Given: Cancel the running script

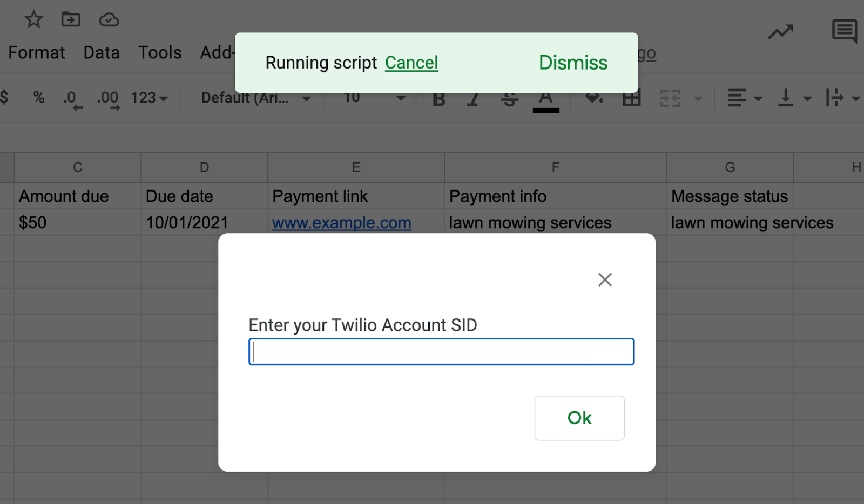Looking at the screenshot, I should pyautogui.click(x=411, y=63).
